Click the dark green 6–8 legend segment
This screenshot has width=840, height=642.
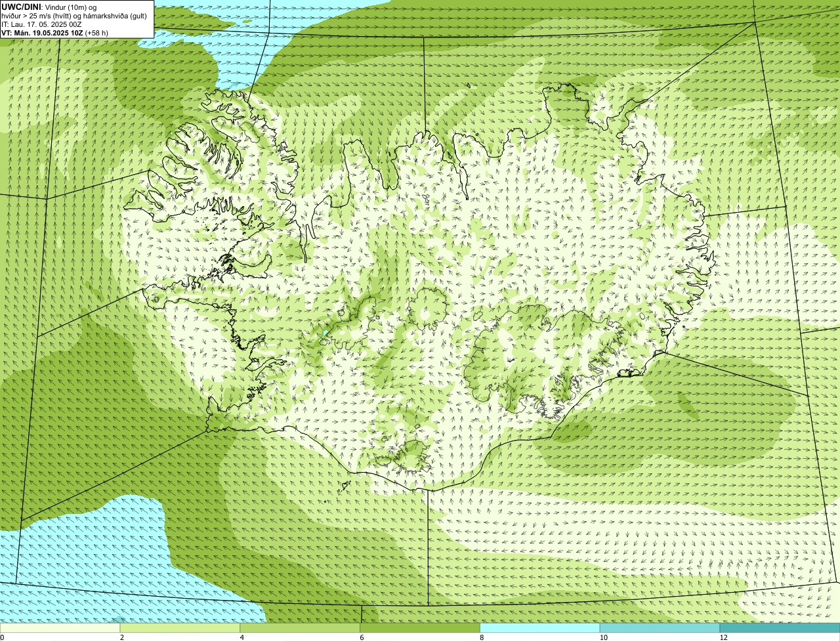(420, 628)
